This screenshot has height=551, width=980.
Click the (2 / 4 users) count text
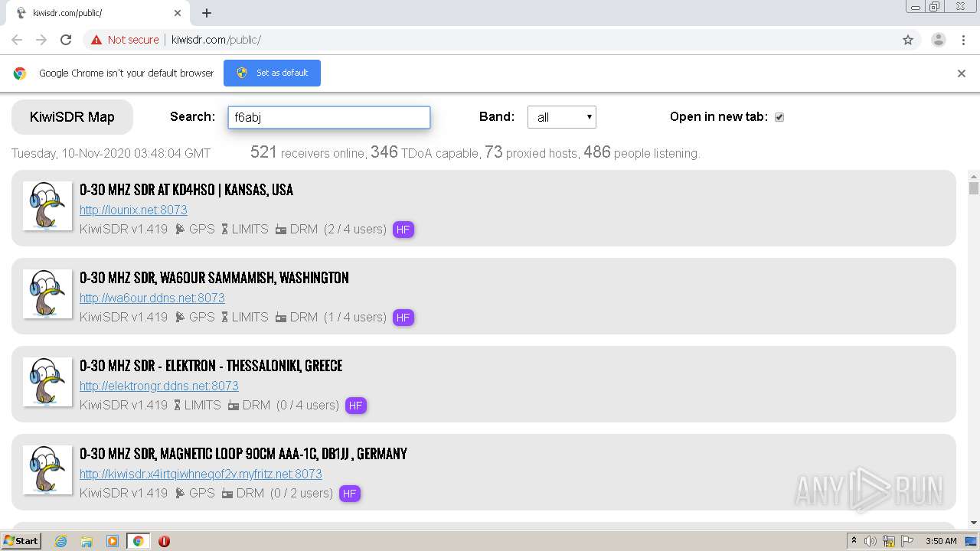tap(355, 230)
